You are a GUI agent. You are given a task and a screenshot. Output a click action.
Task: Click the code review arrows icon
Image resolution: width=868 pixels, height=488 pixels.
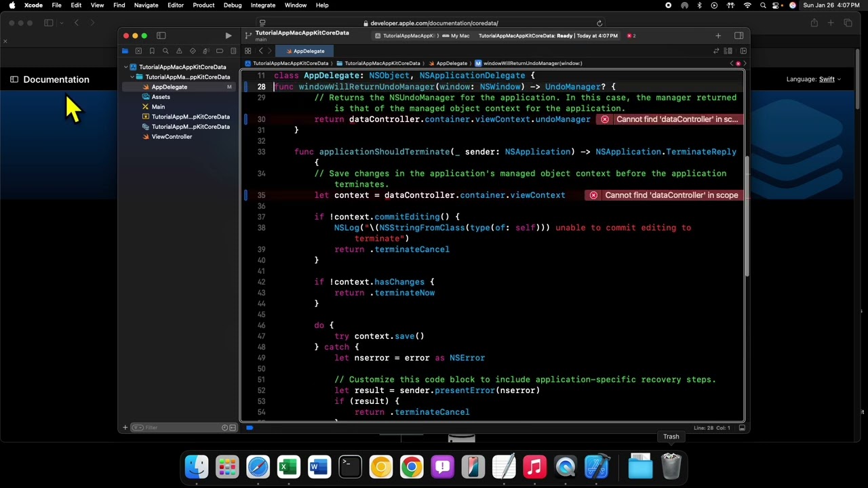pos(716,51)
